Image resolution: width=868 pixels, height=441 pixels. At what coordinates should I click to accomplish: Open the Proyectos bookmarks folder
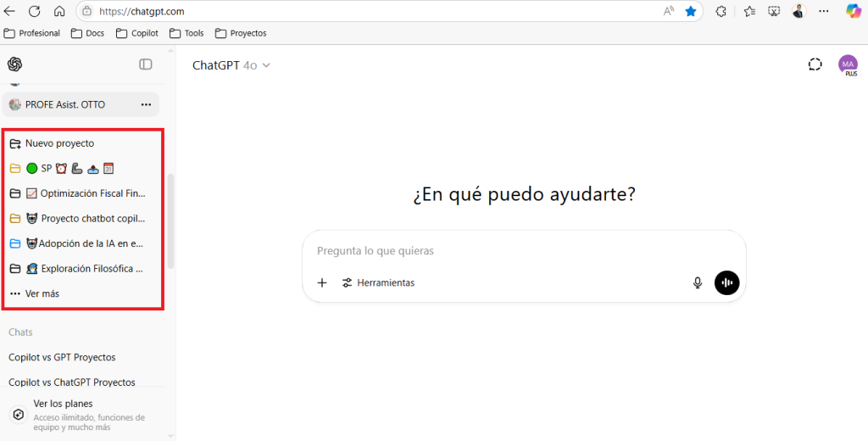(241, 33)
